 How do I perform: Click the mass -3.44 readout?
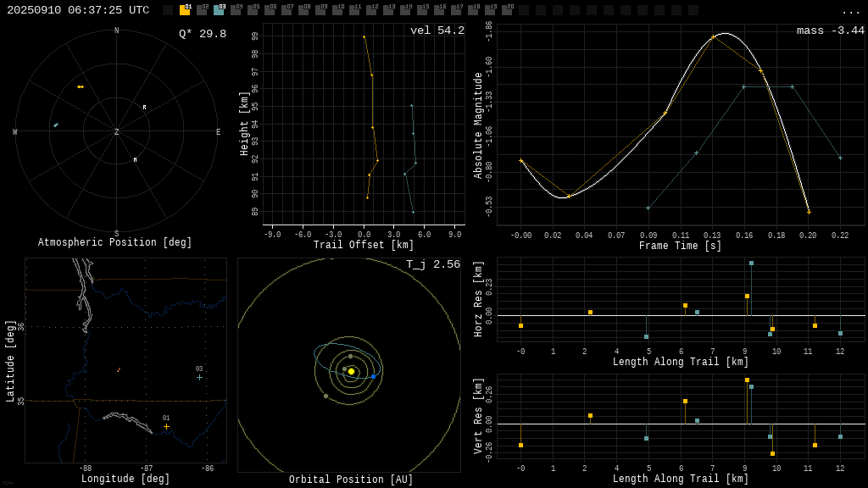(x=830, y=31)
